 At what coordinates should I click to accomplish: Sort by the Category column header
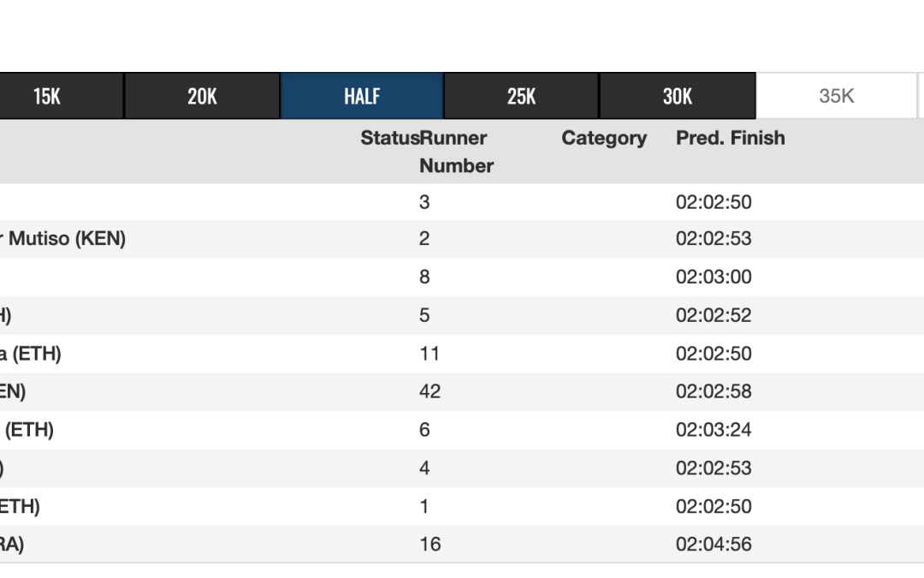pyautogui.click(x=604, y=139)
